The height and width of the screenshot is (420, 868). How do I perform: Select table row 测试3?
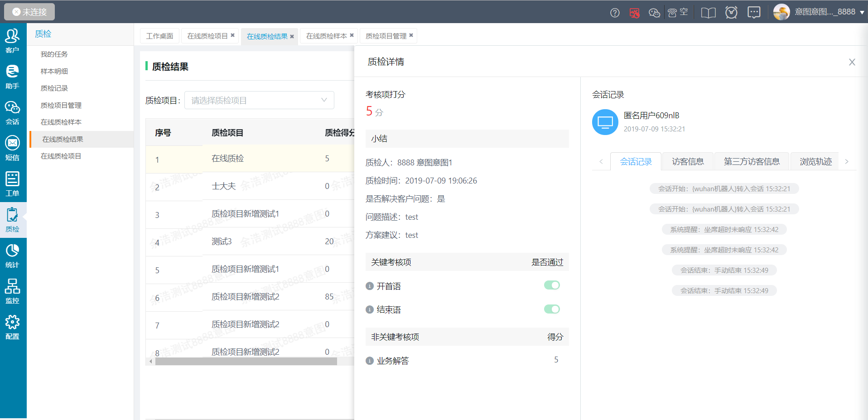click(250, 241)
